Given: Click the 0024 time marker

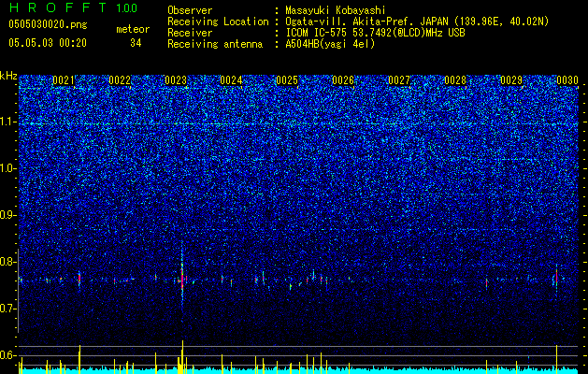Looking at the screenshot, I should [x=231, y=80].
